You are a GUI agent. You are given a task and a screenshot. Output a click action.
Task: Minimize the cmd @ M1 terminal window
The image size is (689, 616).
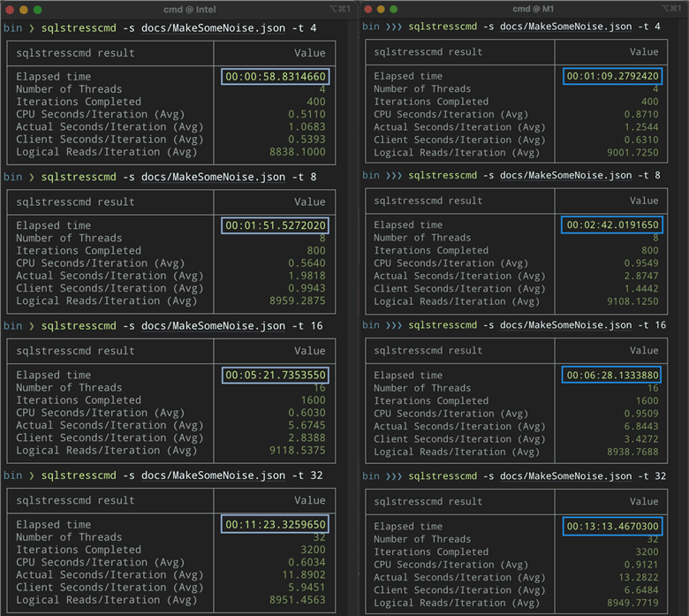pos(381,9)
